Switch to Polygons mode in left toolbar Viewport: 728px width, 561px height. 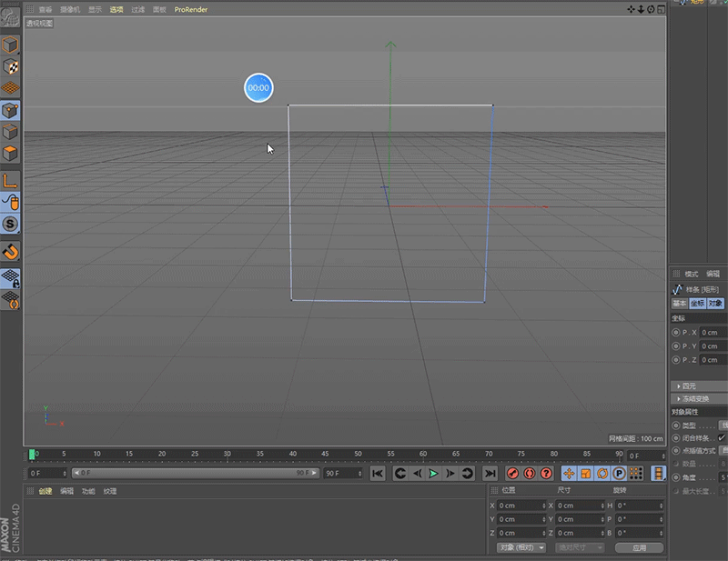[10, 153]
